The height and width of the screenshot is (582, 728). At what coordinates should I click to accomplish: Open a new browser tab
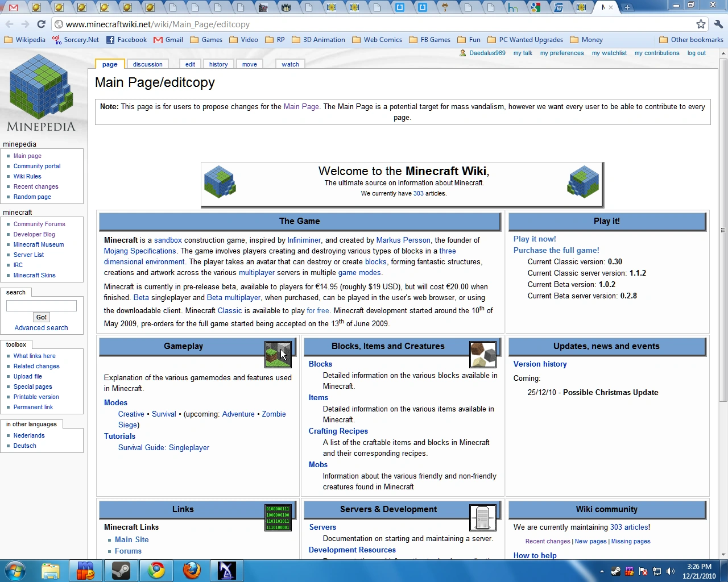(627, 7)
